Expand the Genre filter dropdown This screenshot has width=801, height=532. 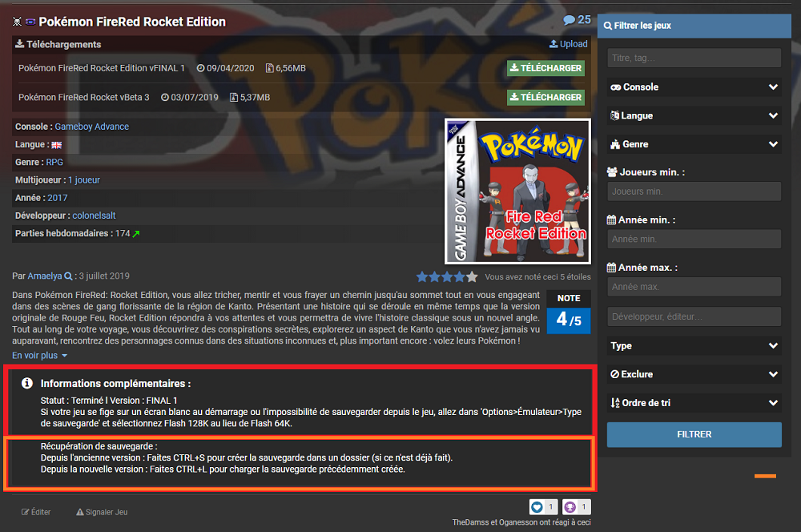point(694,144)
